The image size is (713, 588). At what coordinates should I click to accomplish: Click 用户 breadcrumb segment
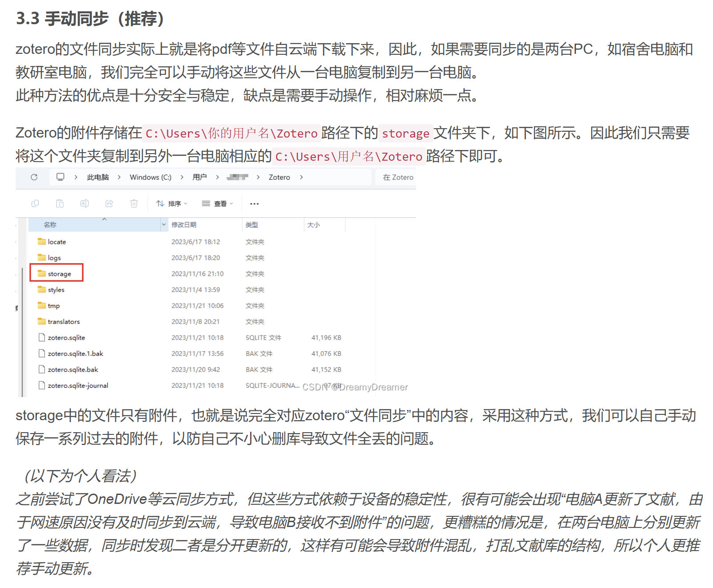coord(199,177)
